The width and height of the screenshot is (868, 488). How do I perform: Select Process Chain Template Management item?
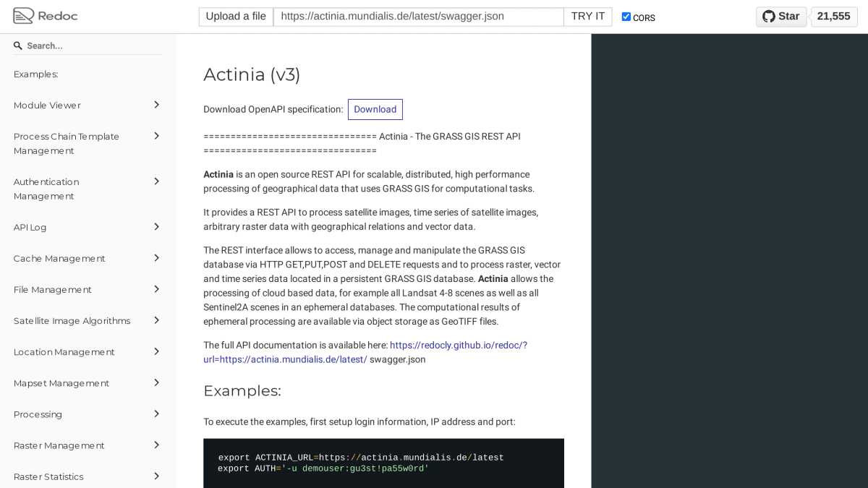point(88,143)
